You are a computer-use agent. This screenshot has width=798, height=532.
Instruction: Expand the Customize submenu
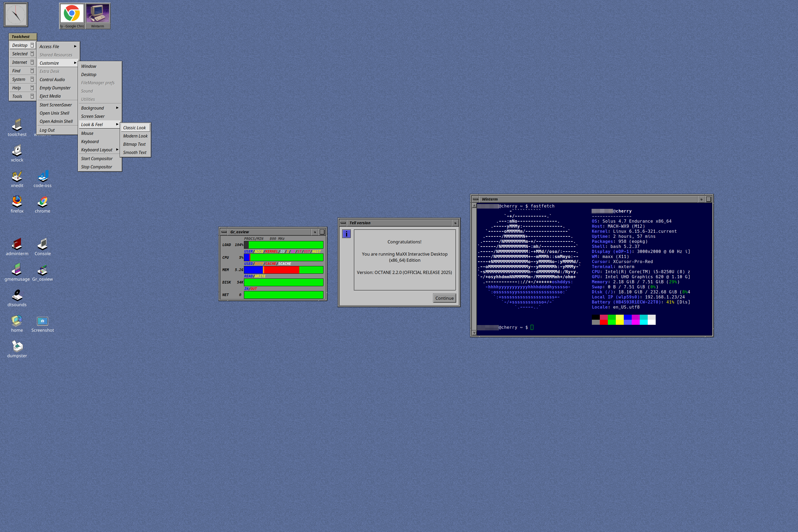coord(58,63)
